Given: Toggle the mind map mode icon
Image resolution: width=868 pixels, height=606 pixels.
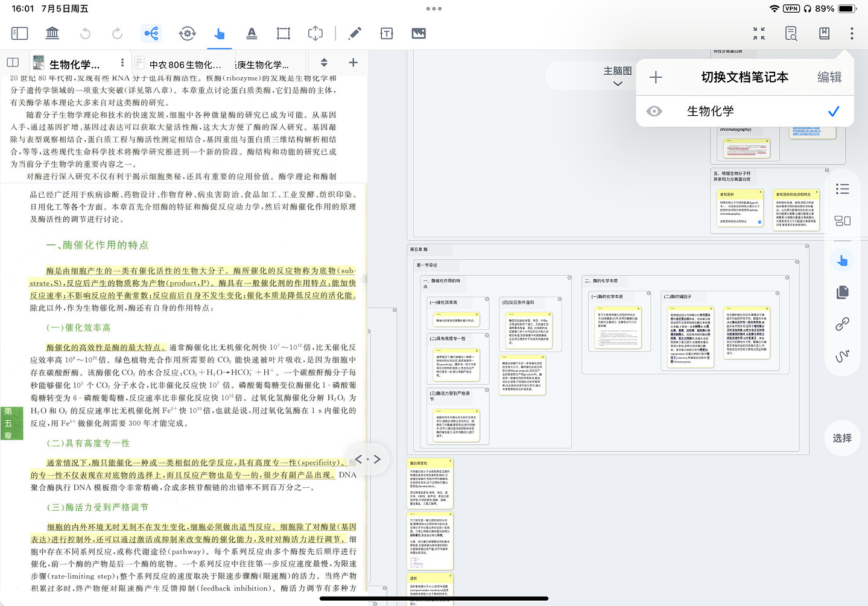Looking at the screenshot, I should tap(151, 33).
